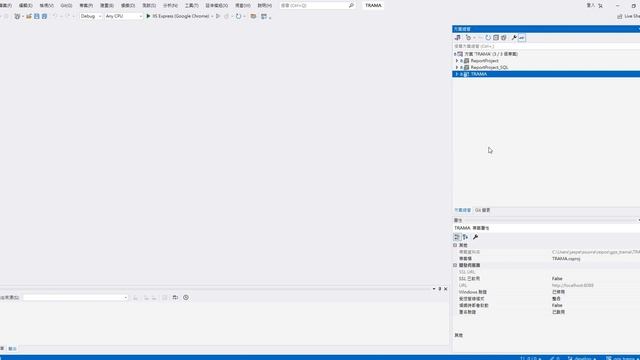Click Solution Explorer Properties wrench icon
Image resolution: width=640 pixels, height=360 pixels.
(514, 38)
